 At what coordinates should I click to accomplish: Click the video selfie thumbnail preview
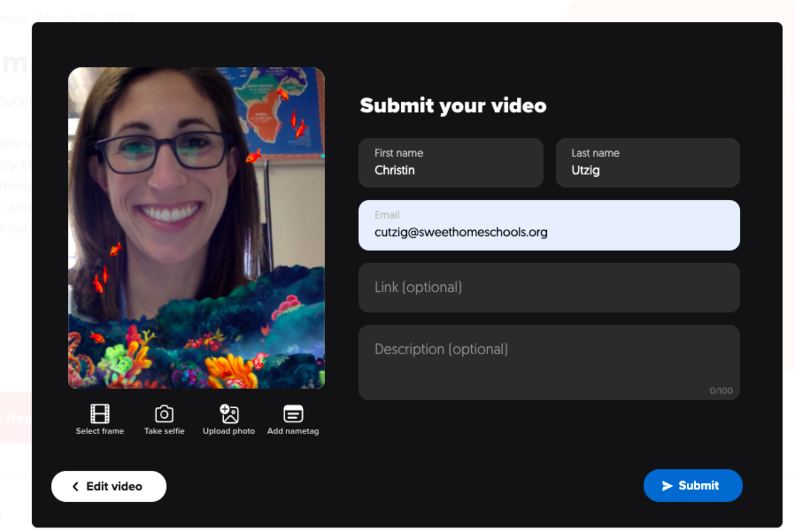click(196, 228)
